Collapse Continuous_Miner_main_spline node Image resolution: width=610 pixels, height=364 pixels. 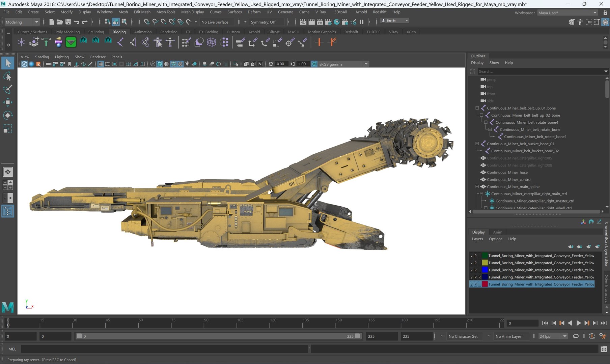click(x=477, y=187)
